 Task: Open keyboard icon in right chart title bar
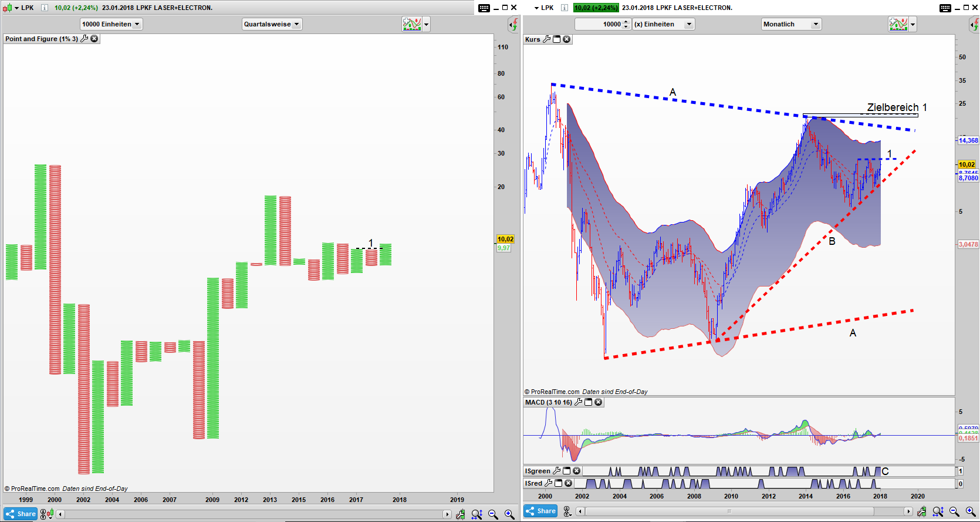pyautogui.click(x=945, y=8)
